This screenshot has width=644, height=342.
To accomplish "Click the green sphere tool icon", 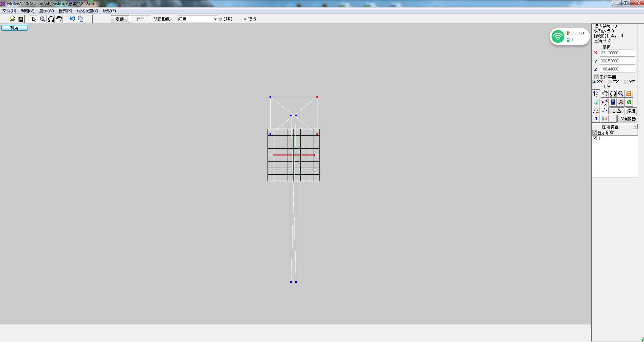I will (x=629, y=102).
